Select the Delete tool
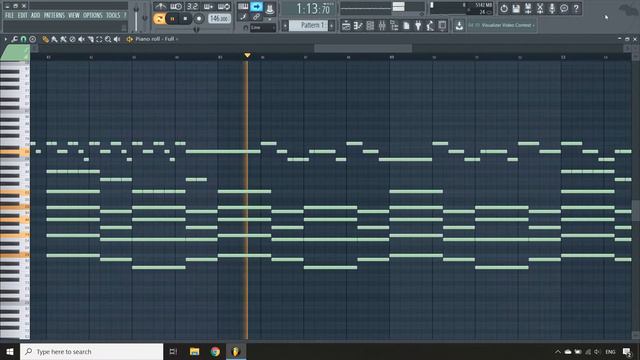 click(72, 39)
